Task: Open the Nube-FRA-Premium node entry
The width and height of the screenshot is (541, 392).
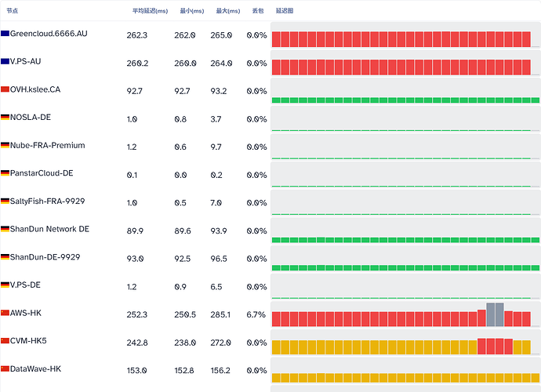Action: [47, 145]
